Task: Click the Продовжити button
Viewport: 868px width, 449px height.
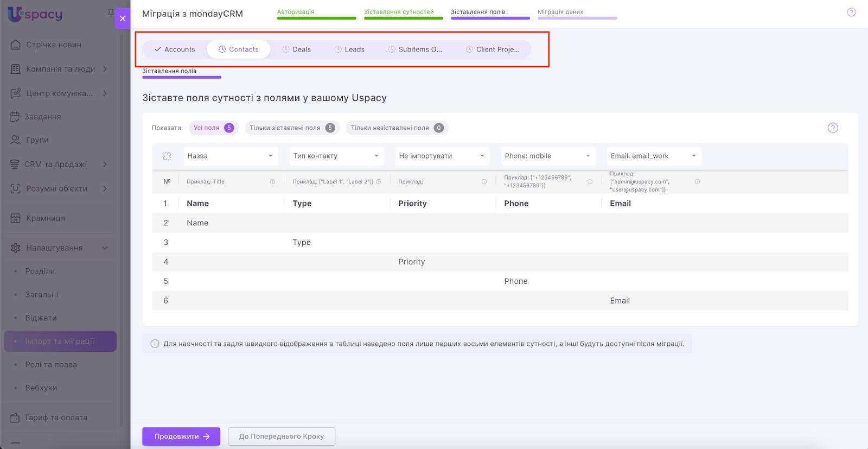Action: [x=181, y=437]
